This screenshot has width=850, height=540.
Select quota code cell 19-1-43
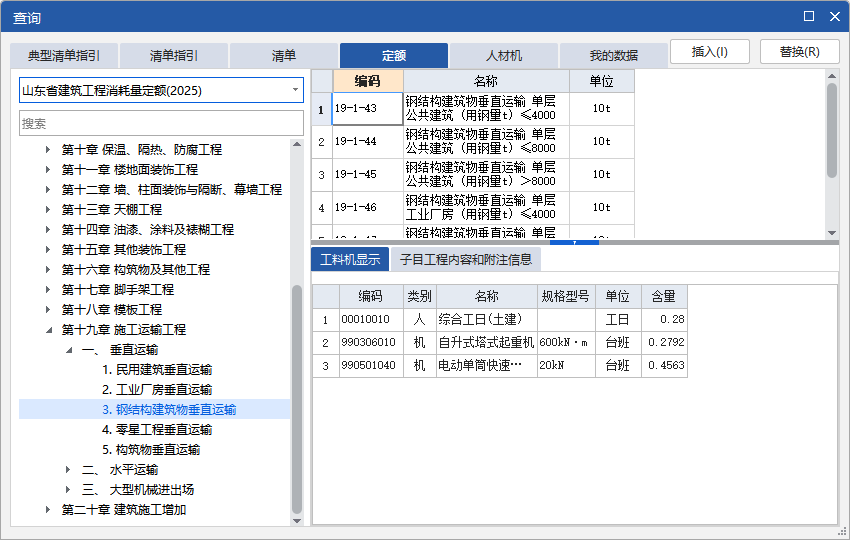pyautogui.click(x=368, y=108)
